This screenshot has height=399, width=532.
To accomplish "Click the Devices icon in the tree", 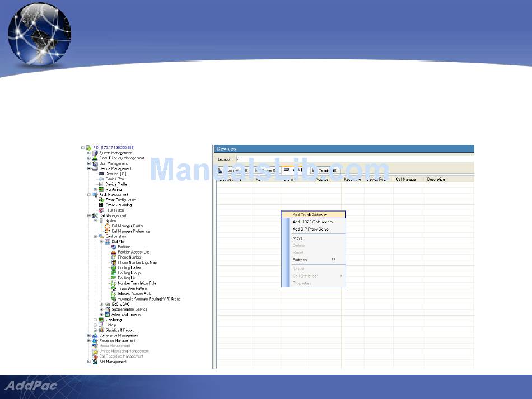I will 101,174.
